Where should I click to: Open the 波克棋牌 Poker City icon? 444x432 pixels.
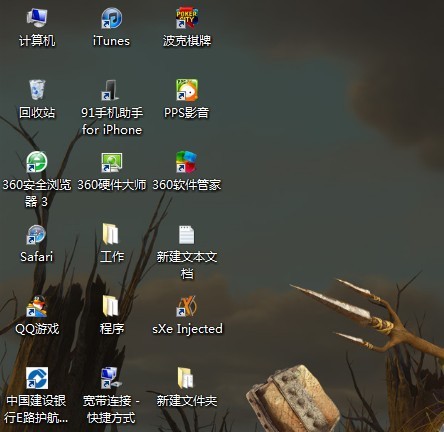click(x=187, y=18)
